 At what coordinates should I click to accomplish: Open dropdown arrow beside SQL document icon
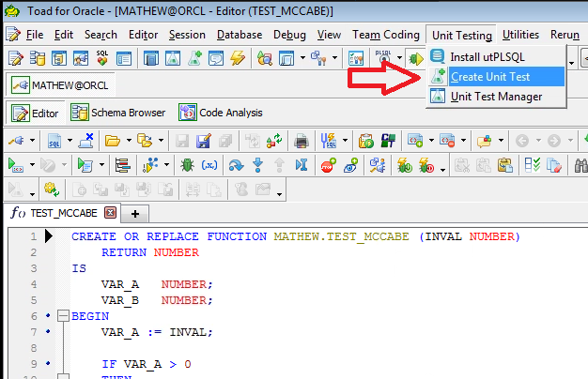pos(70,141)
